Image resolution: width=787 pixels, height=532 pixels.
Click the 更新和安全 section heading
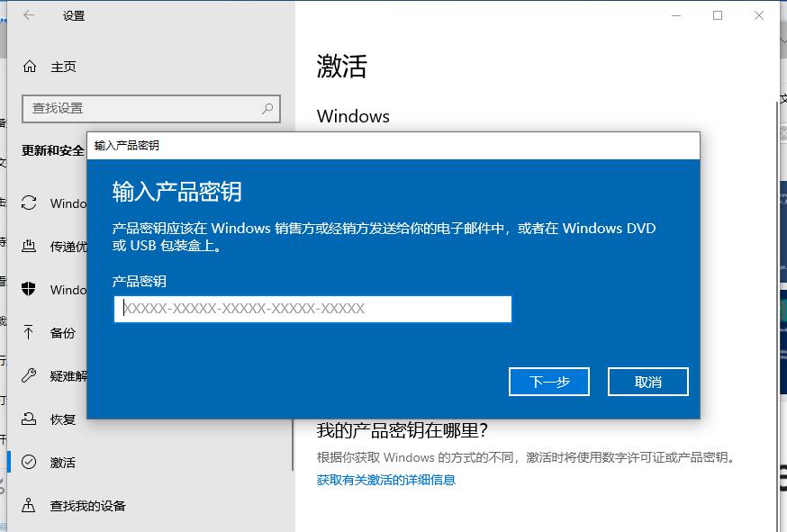[53, 150]
